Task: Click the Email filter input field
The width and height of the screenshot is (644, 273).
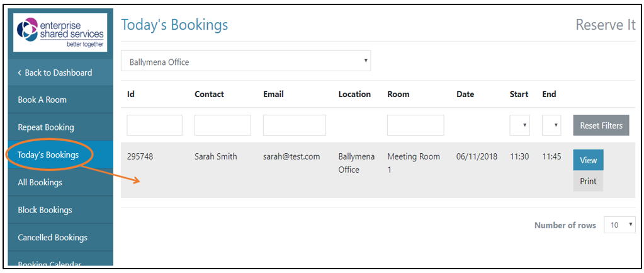Action: click(295, 125)
